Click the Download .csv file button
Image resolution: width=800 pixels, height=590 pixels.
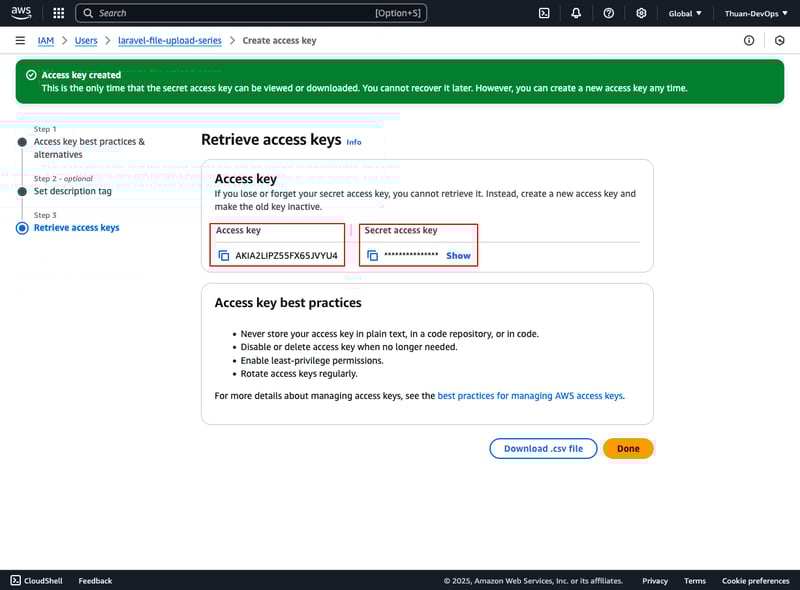[543, 448]
